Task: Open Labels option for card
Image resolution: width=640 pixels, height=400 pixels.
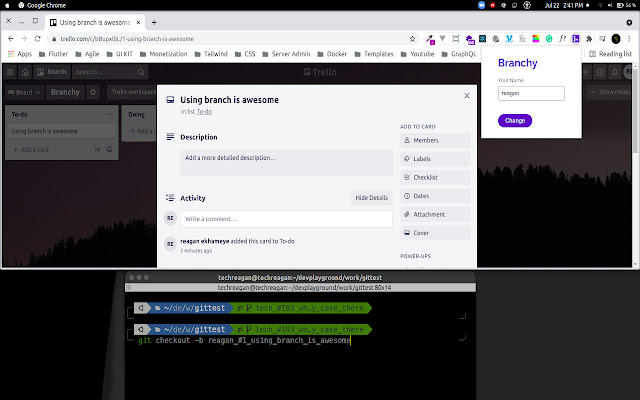Action: point(434,159)
